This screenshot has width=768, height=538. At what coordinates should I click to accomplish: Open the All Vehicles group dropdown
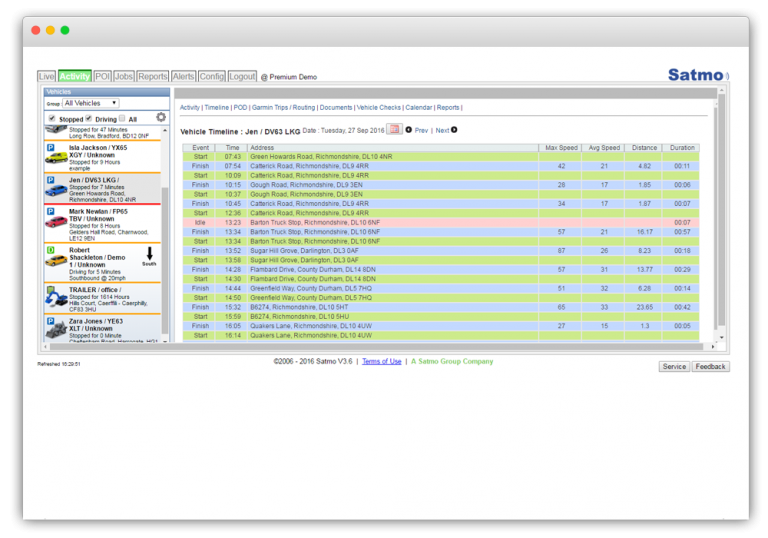pos(91,103)
